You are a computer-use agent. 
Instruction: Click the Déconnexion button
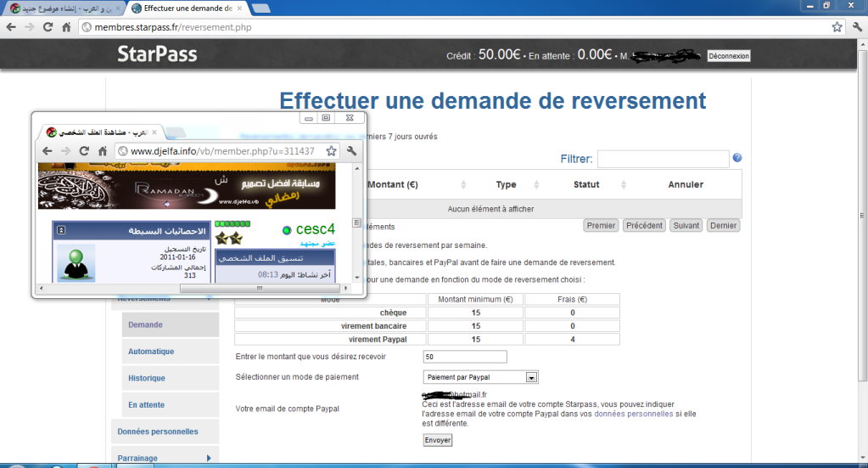coord(729,56)
